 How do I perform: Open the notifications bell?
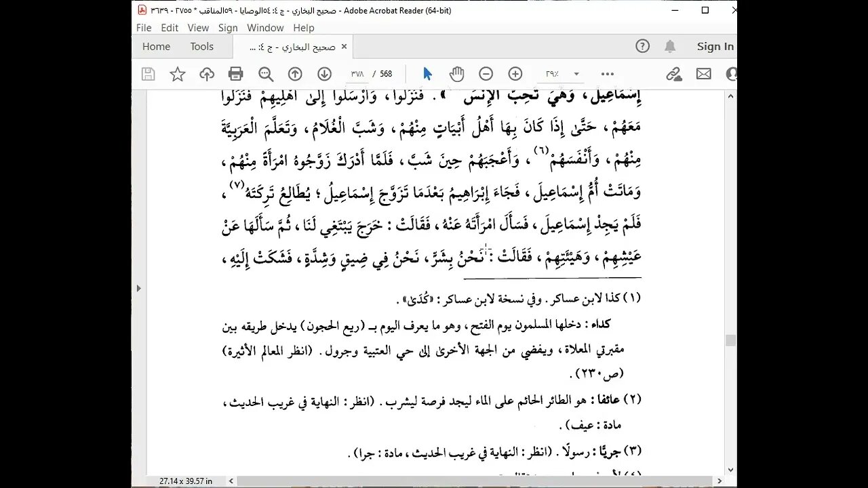coord(670,46)
